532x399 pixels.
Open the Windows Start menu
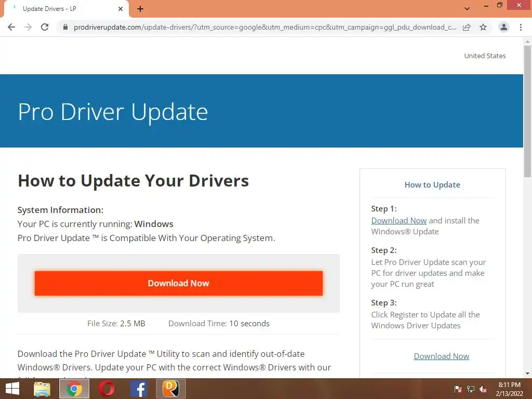click(x=12, y=389)
